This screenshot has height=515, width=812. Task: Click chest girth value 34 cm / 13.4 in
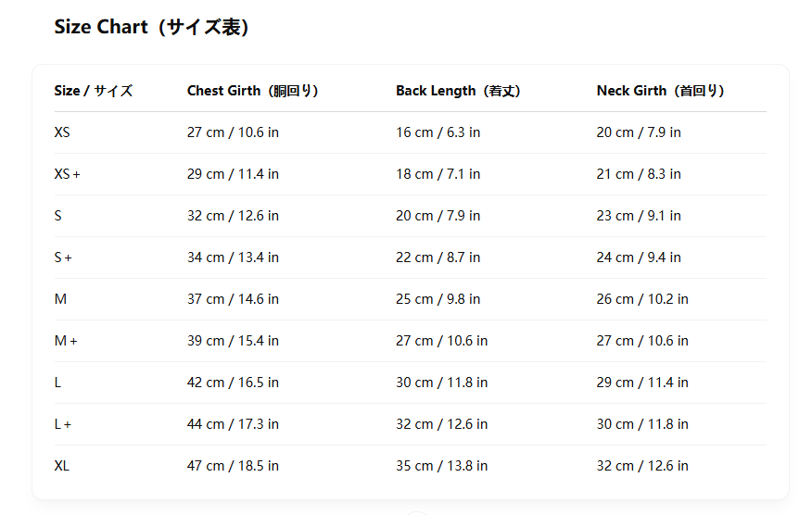[233, 257]
